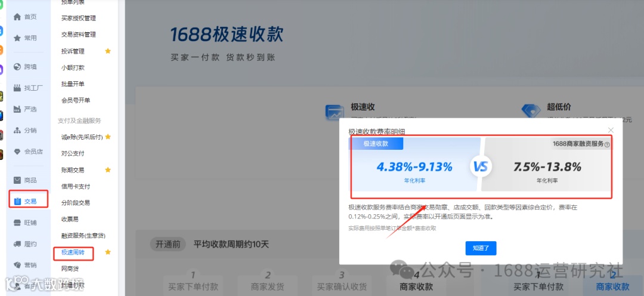
Task: Select the 极速收款 tab label
Action: pos(376,143)
